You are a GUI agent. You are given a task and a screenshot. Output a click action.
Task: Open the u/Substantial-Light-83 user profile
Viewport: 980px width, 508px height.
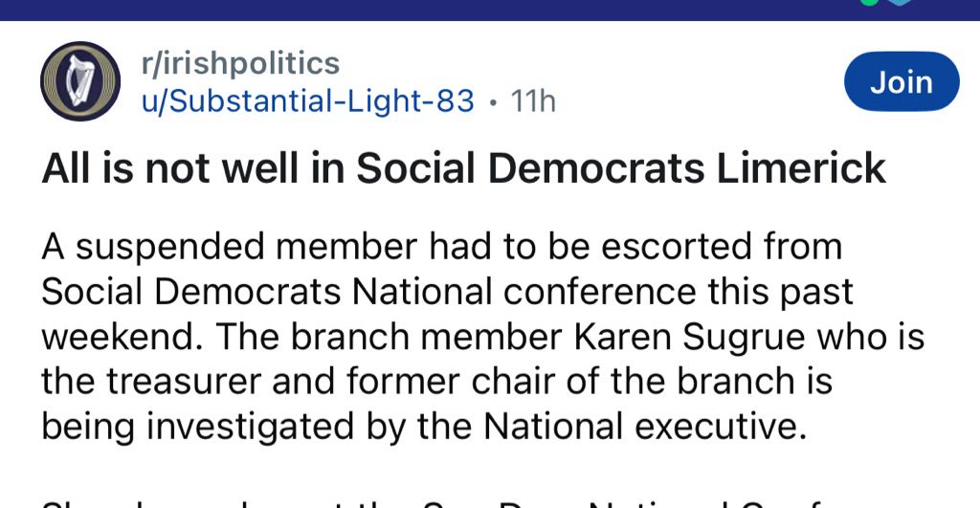(x=305, y=99)
